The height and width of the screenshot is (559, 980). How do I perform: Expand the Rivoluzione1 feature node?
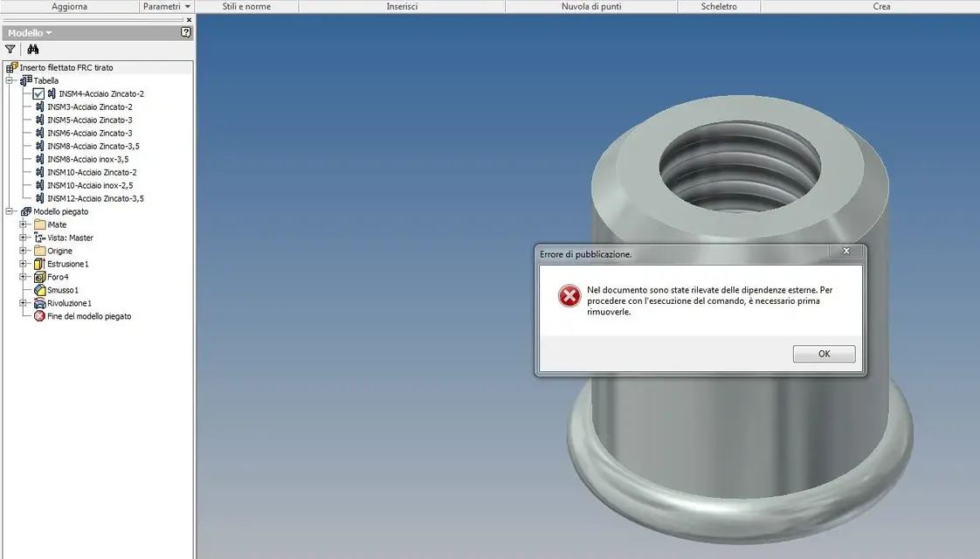23,303
